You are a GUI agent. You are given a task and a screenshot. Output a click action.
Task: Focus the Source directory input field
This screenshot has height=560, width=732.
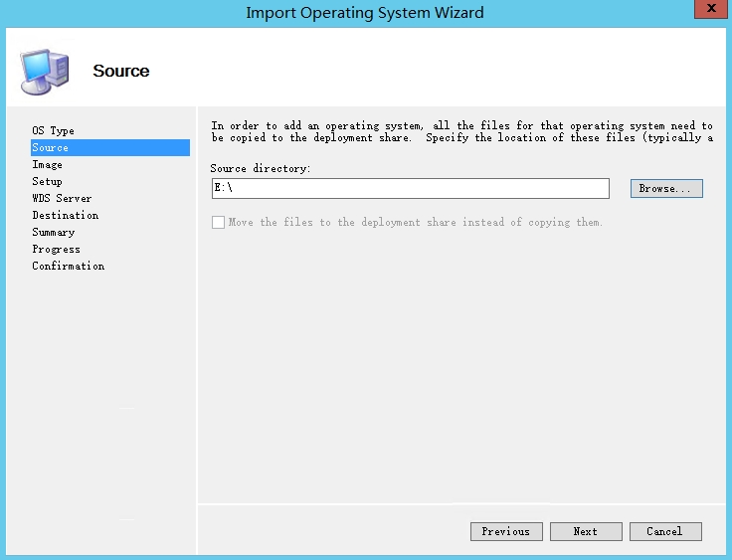pos(411,188)
